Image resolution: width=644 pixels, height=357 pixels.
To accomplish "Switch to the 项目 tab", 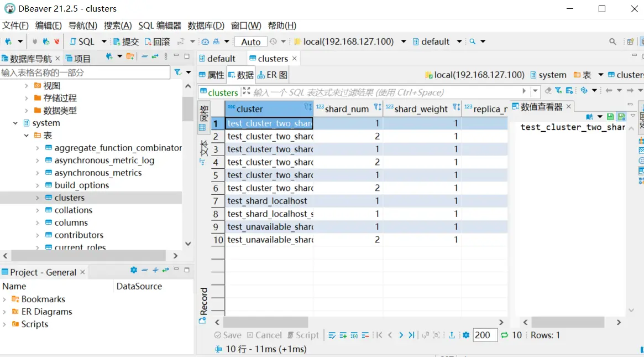I will 78,59.
